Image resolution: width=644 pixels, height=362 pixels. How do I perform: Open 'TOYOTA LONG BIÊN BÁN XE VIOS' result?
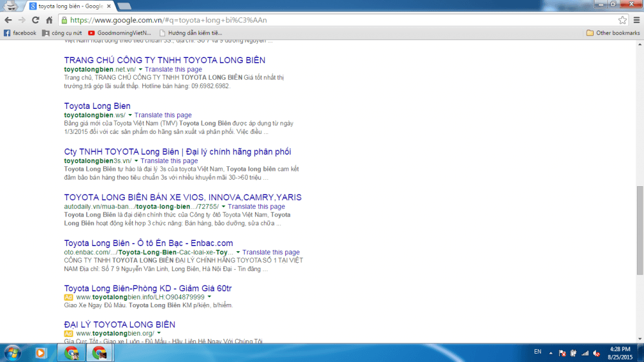[x=183, y=197]
